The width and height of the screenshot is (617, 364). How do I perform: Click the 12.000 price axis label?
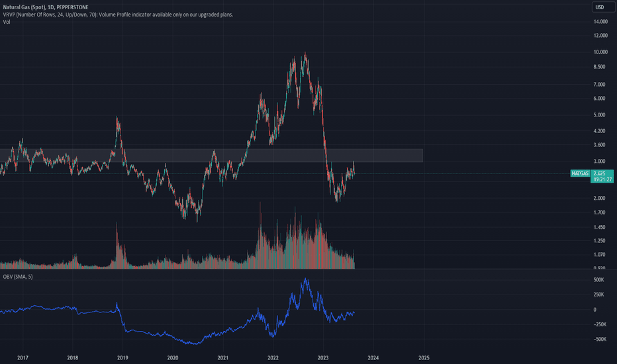(600, 36)
